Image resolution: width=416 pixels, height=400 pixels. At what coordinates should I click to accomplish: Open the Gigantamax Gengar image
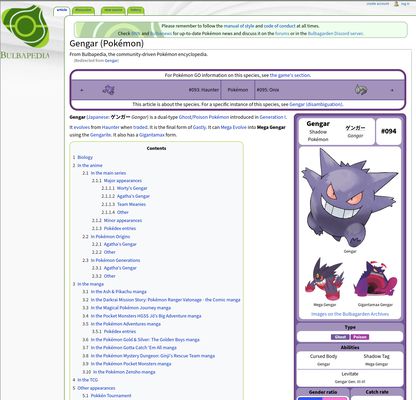click(375, 279)
